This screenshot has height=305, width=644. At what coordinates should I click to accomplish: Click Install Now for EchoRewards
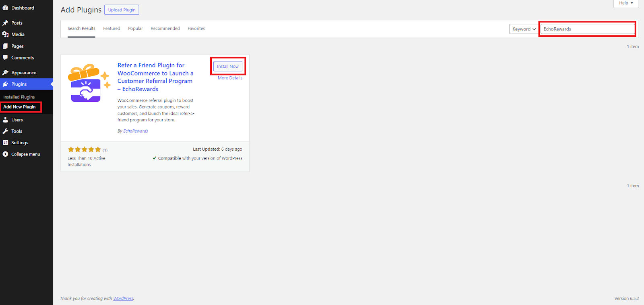click(227, 66)
